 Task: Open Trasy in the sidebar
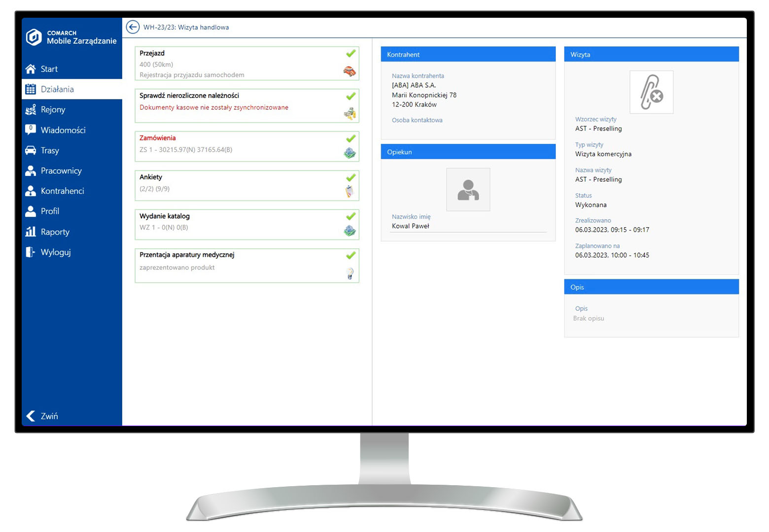pyautogui.click(x=72, y=150)
